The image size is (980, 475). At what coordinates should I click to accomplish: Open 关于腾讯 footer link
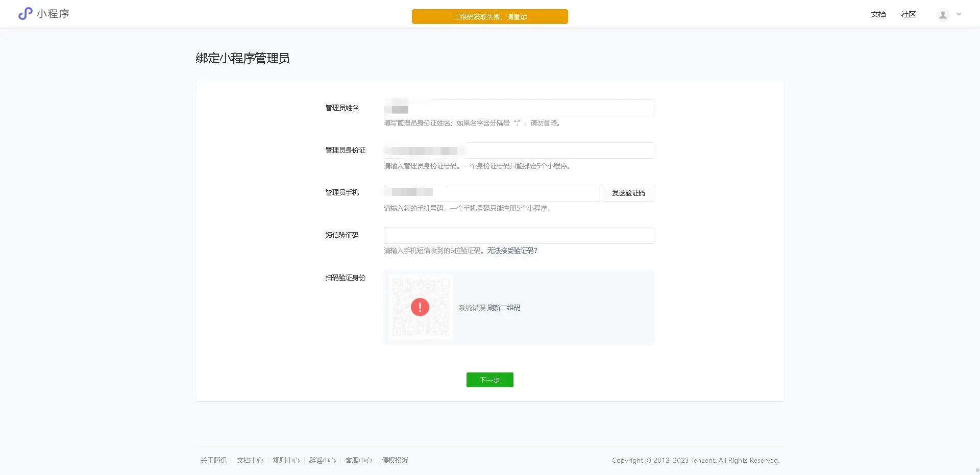point(213,460)
